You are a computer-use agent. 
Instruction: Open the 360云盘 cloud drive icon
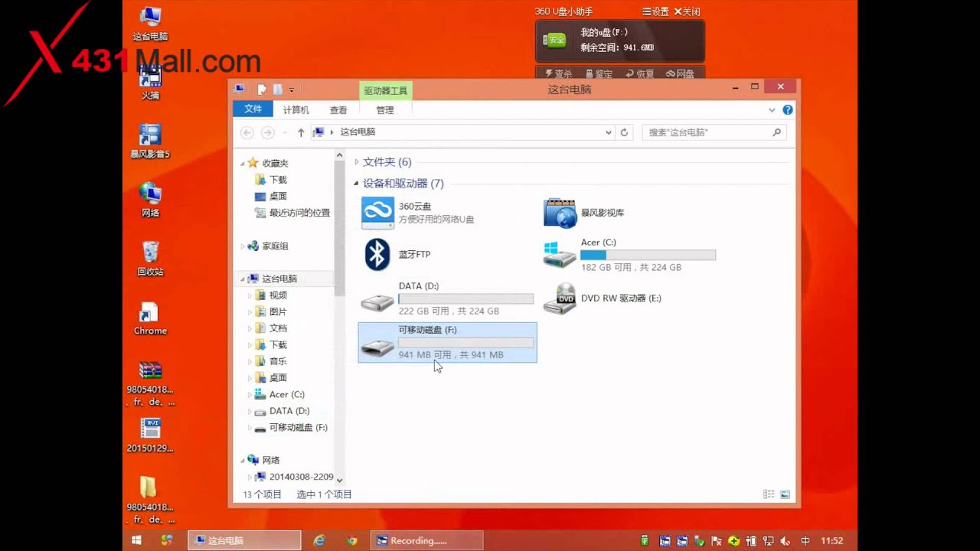377,213
